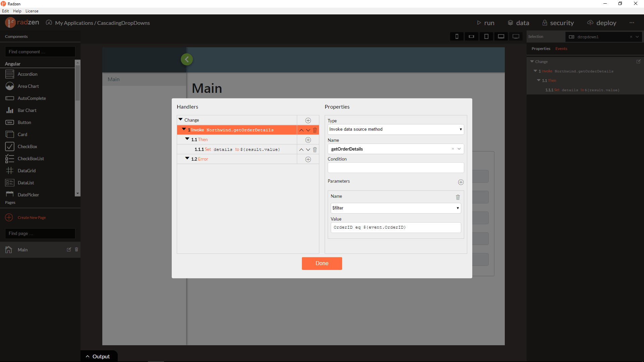The height and width of the screenshot is (362, 644).
Task: Switch to the Events tab
Action: click(x=562, y=49)
